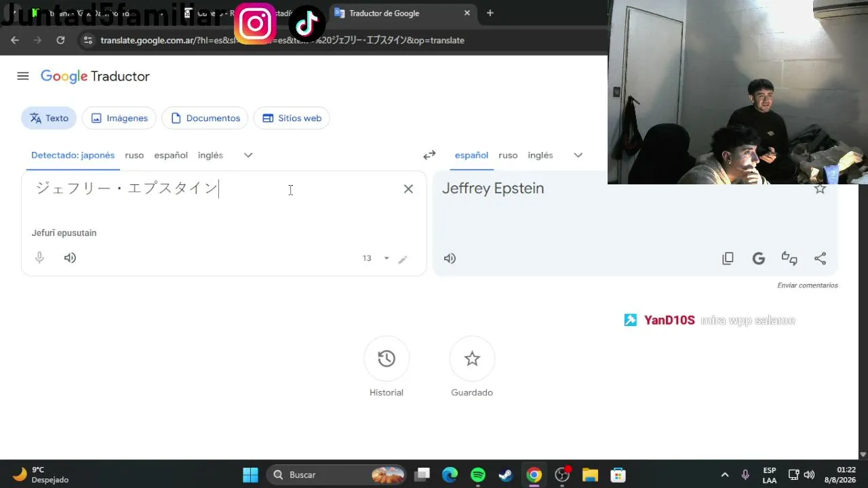Open the handwriting pencil input tool
Screen dimensions: 868x488
click(x=403, y=259)
